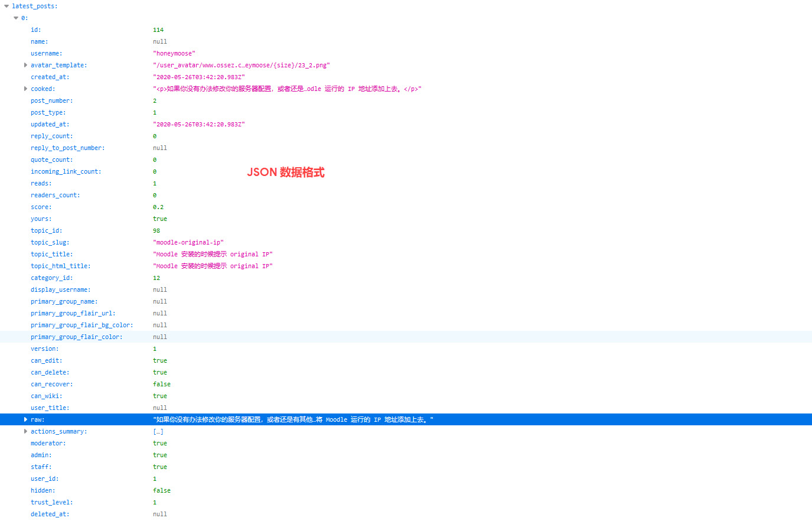Click the actions_summary collapsed […] value
This screenshot has width=812, height=521.
(x=158, y=431)
